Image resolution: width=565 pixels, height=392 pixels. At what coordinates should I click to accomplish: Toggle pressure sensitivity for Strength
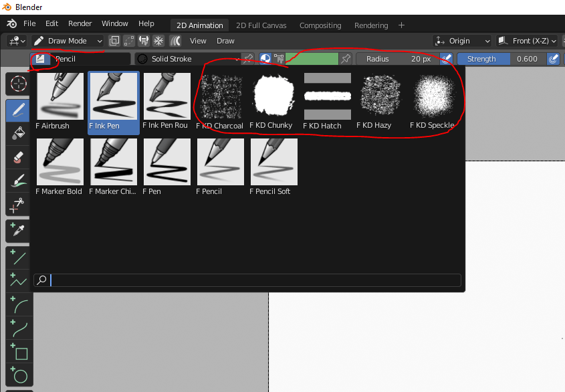553,59
